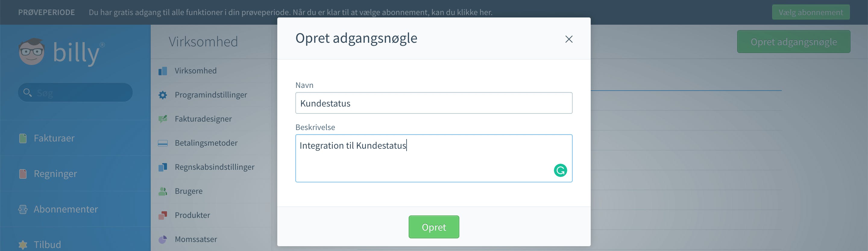This screenshot has height=251, width=868.
Task: Click the Programindstillinger gear icon
Action: 163,95
